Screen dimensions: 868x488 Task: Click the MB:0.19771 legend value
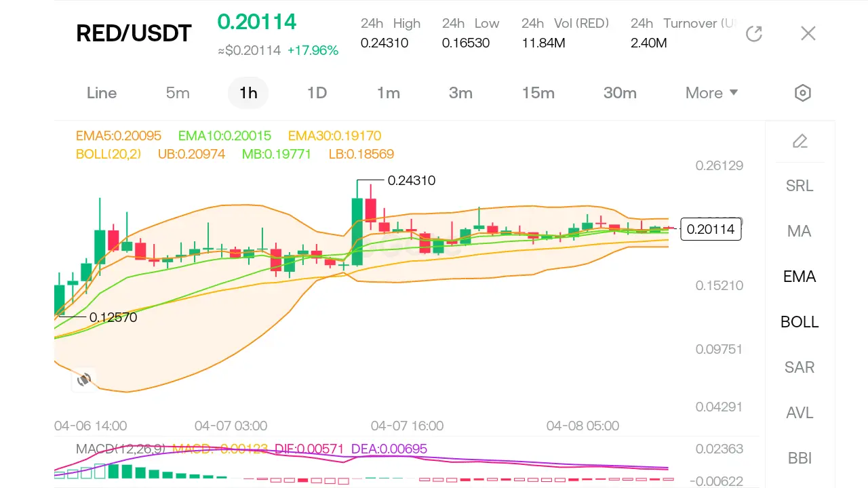pos(277,154)
